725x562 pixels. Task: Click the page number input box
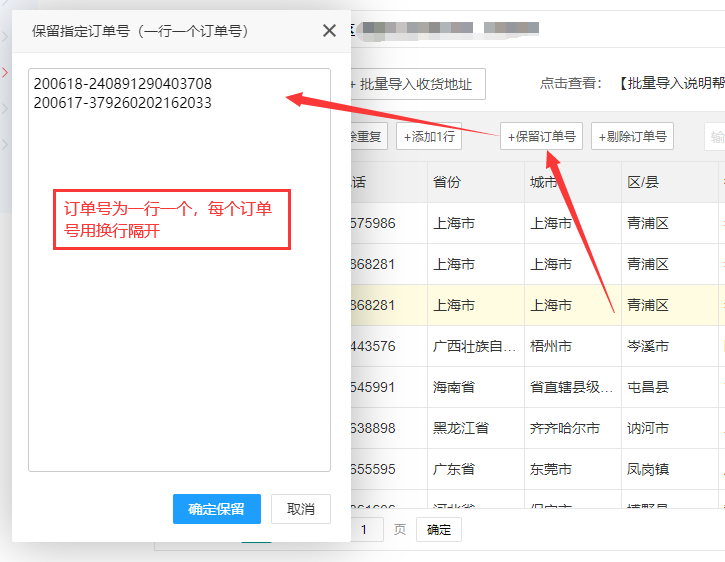pyautogui.click(x=365, y=530)
